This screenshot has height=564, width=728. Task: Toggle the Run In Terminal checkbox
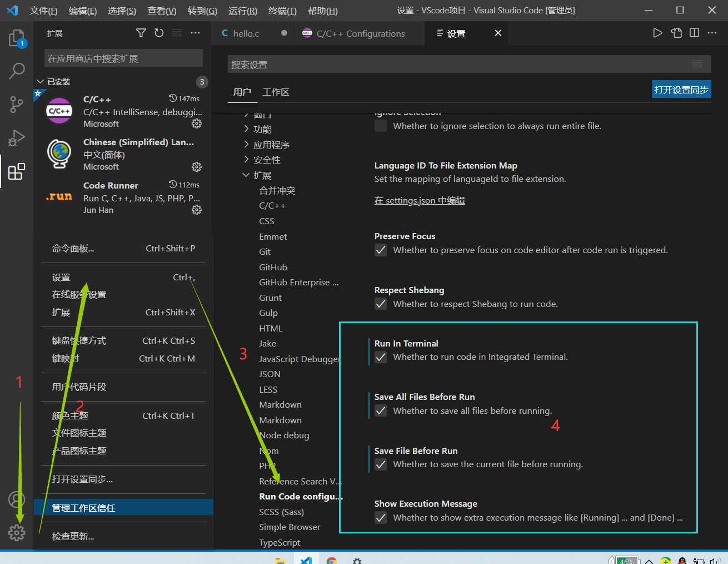click(x=381, y=357)
